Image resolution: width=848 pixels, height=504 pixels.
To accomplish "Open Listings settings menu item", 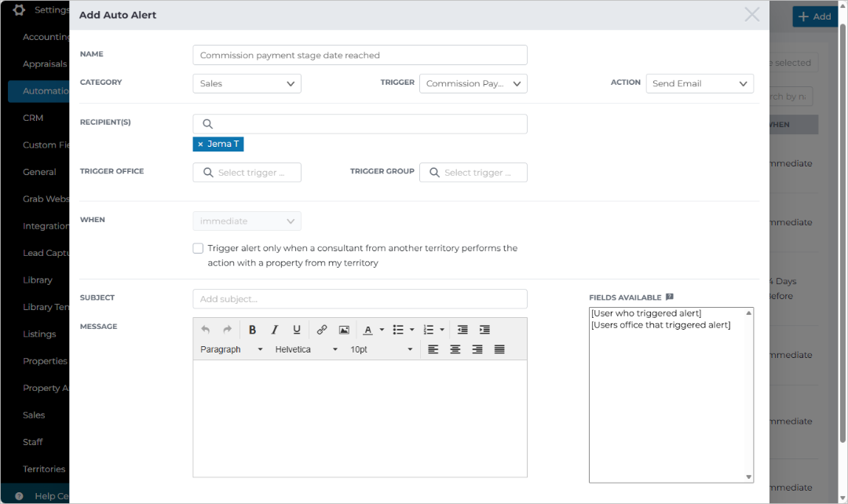I will [x=39, y=334].
